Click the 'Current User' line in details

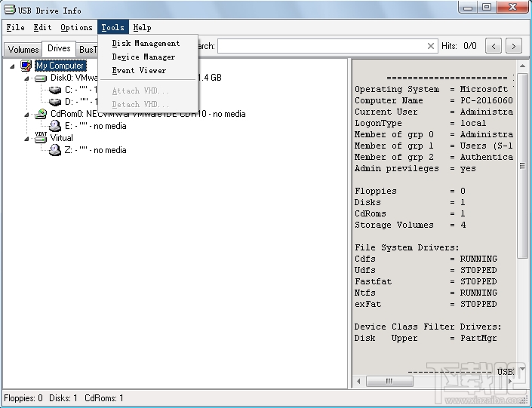coord(434,112)
